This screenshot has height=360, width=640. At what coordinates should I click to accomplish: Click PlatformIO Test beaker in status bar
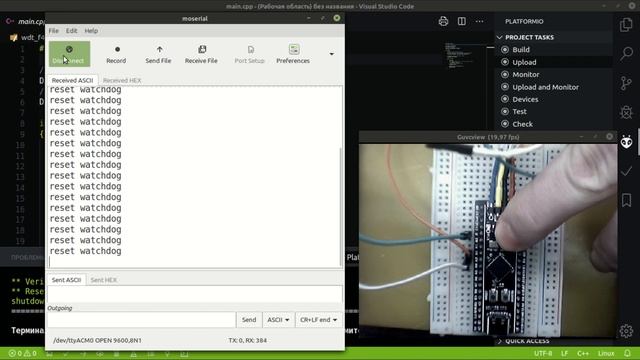[x=133, y=353]
